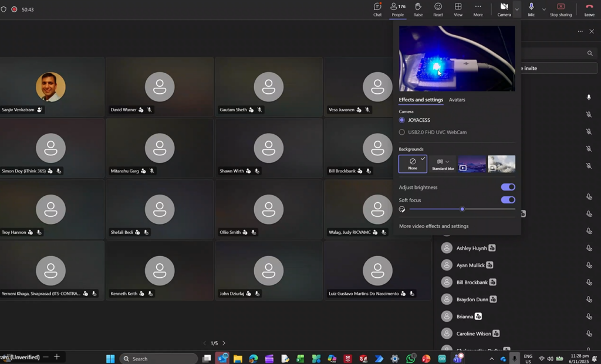Turn on the Camera
Screen dimensions: 601x364
[504, 7]
